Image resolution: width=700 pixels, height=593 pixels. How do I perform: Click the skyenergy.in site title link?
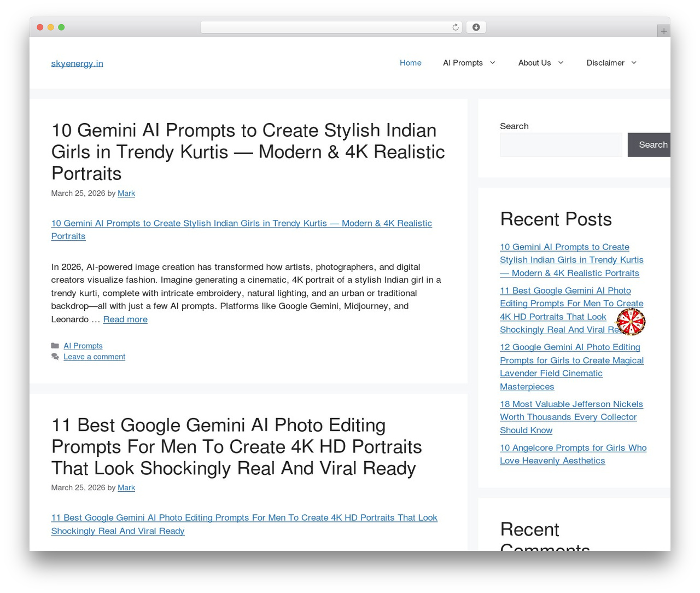click(x=77, y=63)
